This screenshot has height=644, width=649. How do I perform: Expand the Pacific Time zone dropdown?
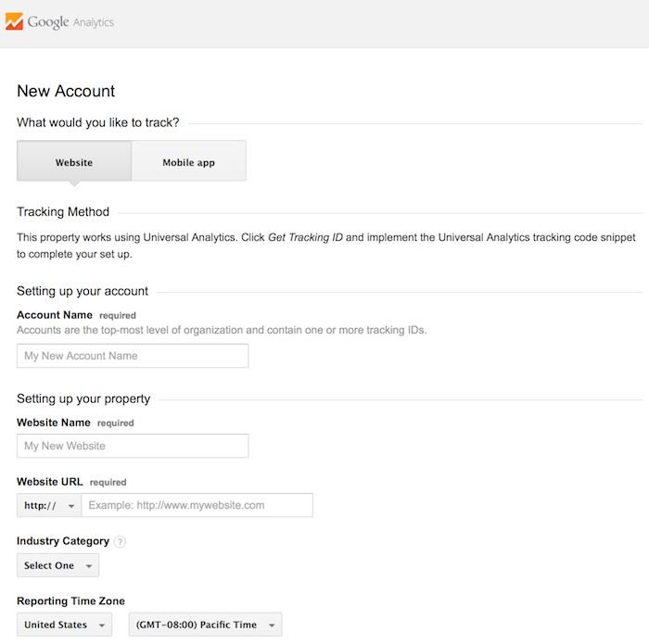[204, 625]
